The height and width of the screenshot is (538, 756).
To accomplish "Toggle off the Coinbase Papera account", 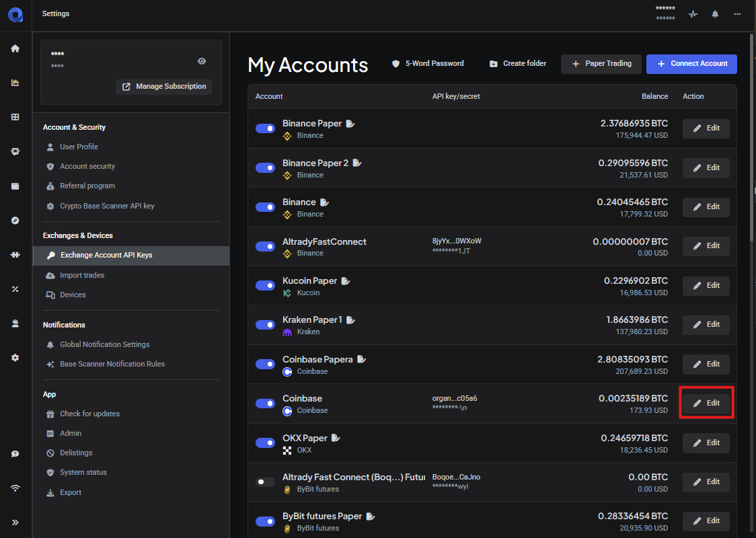I will tap(265, 364).
